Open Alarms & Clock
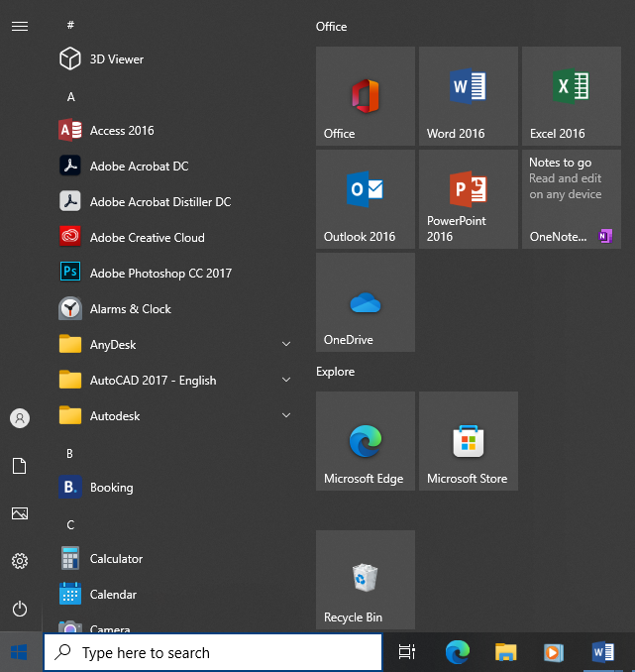 pyautogui.click(x=173, y=308)
